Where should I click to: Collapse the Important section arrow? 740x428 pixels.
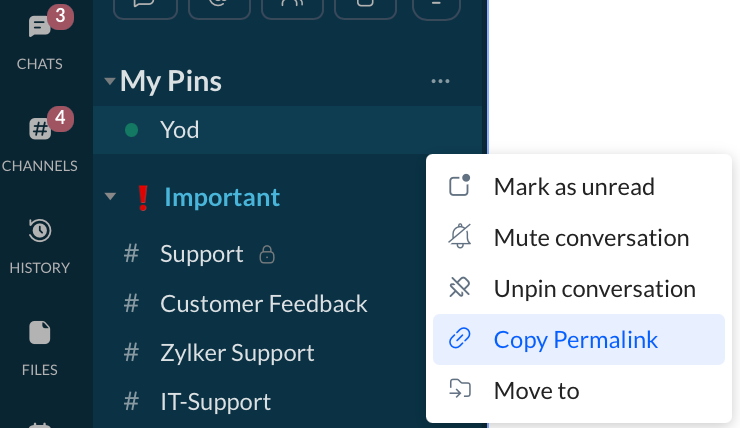110,196
